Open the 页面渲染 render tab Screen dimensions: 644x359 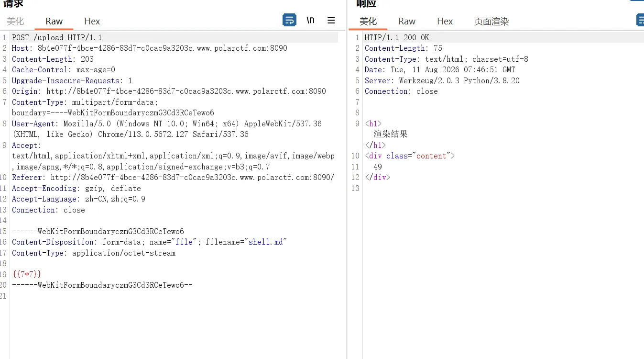491,21
